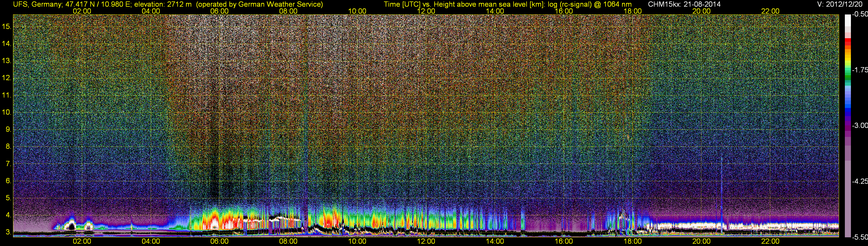Image resolution: width=868 pixels, height=246 pixels.
Task: Click the '04:00' label on the bottom time axis
Action: tap(151, 241)
